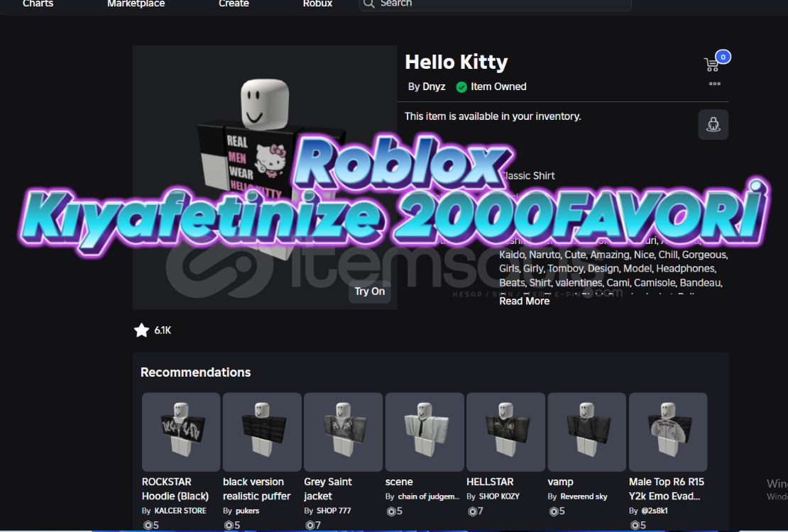Open the shopping cart icon
The image size is (788, 532).
pos(711,65)
